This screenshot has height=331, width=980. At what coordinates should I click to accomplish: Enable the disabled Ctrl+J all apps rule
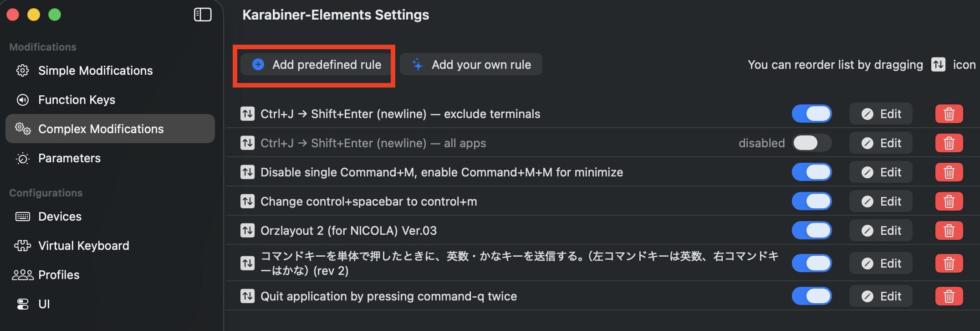click(812, 143)
